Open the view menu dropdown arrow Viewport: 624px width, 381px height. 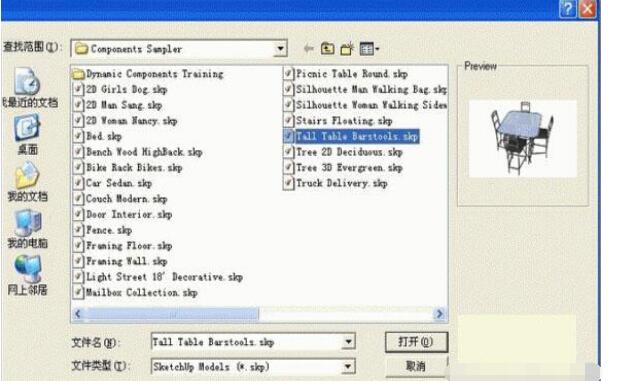377,49
